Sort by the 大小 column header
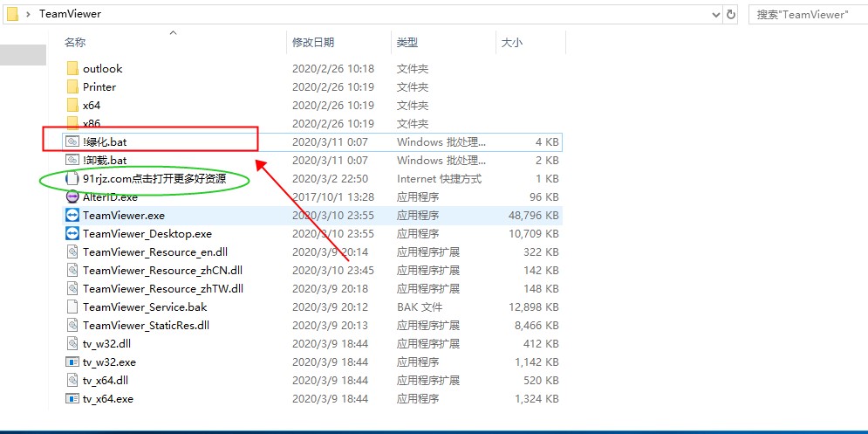Viewport: 868px width, 434px height. click(511, 42)
